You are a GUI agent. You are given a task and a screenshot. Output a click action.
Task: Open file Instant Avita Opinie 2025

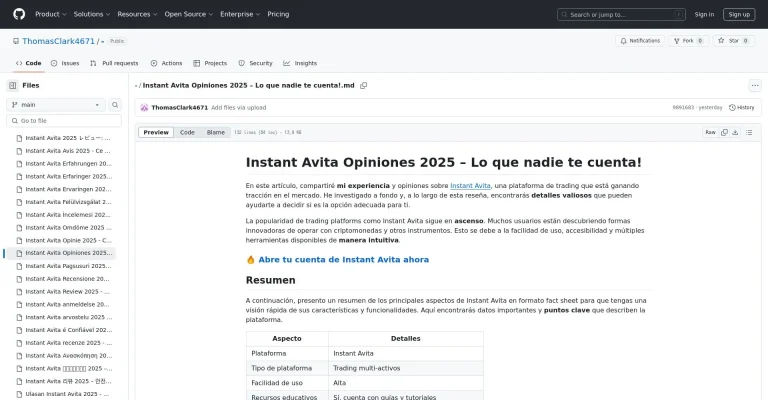point(68,240)
